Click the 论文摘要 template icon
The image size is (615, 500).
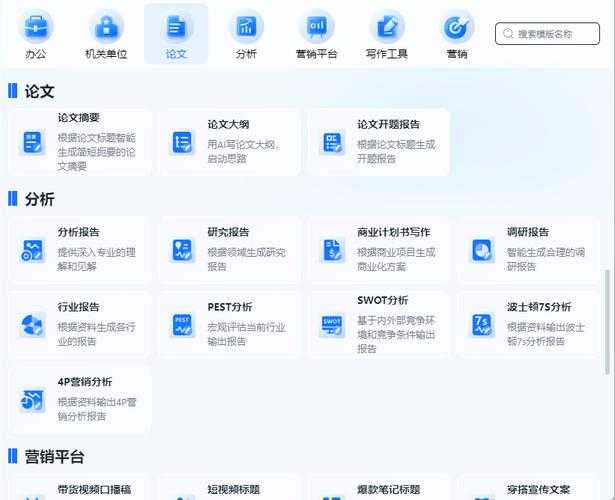pyautogui.click(x=33, y=142)
